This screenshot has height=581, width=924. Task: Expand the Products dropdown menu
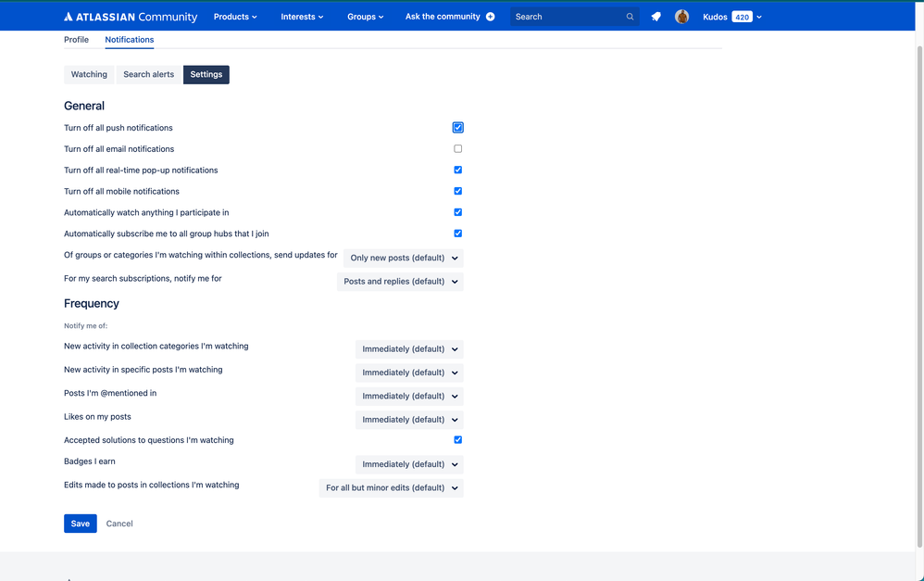(x=234, y=16)
